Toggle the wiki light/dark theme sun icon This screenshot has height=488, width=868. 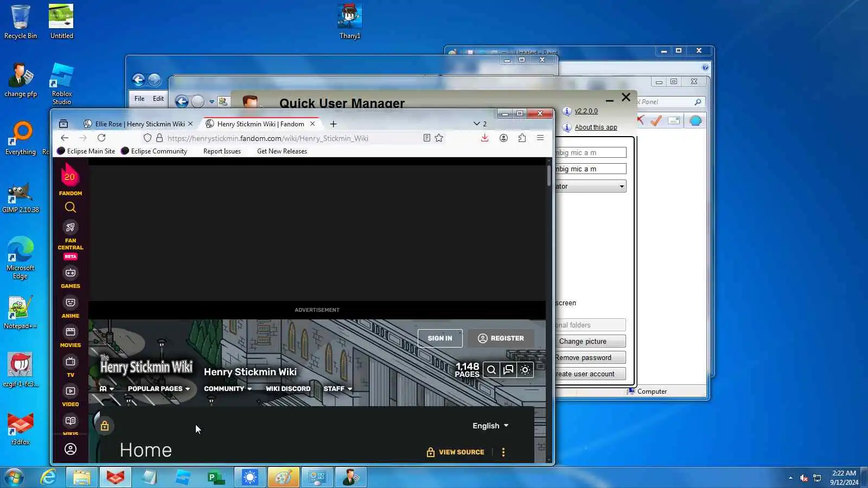525,370
